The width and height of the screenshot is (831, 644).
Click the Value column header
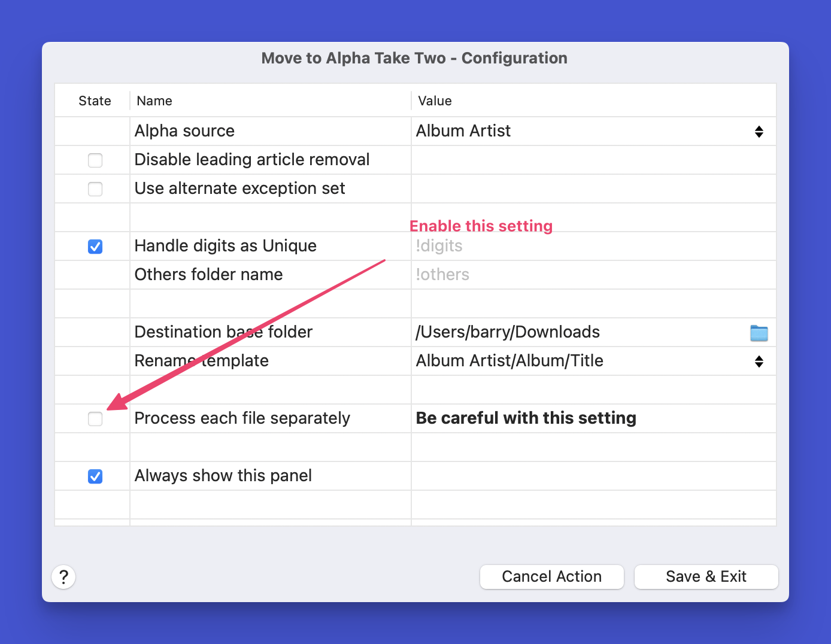click(435, 101)
